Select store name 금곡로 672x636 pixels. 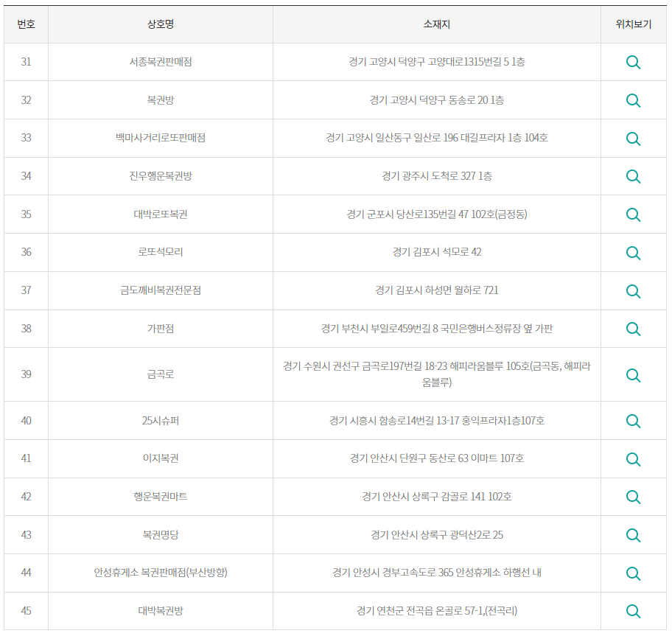[161, 374]
